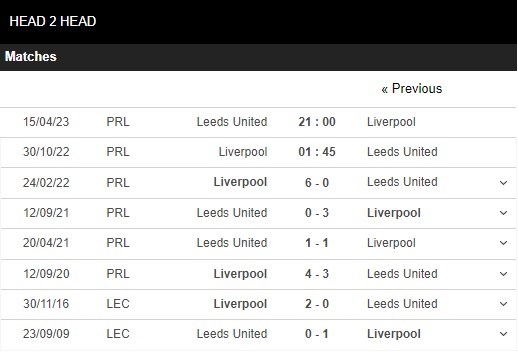Open the 21 : 00 kickoff on 15/04/23
The height and width of the screenshot is (360, 518).
[317, 122]
